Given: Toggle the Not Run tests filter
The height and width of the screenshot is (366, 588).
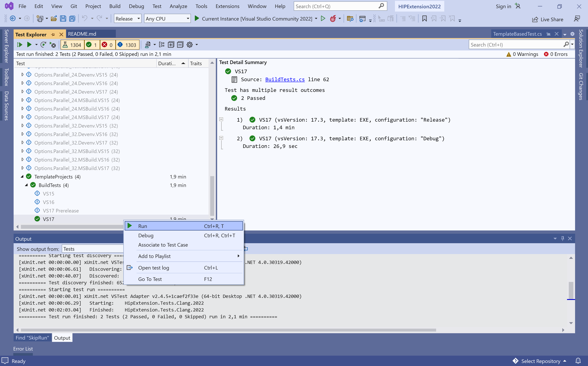Looking at the screenshot, I should click(x=127, y=45).
